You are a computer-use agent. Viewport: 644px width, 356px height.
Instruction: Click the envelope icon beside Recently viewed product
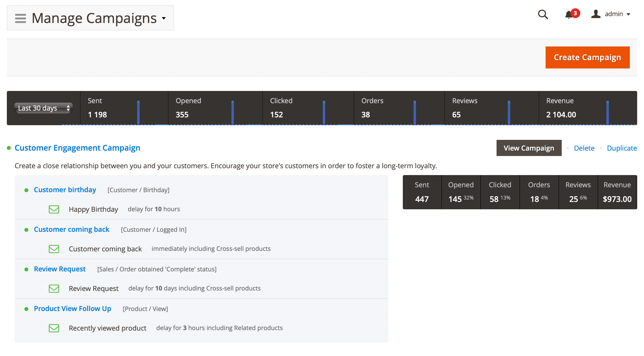click(x=54, y=328)
